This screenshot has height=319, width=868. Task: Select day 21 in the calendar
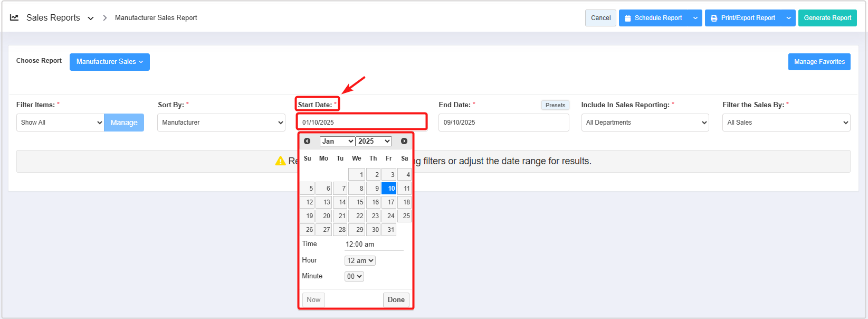[340, 215]
